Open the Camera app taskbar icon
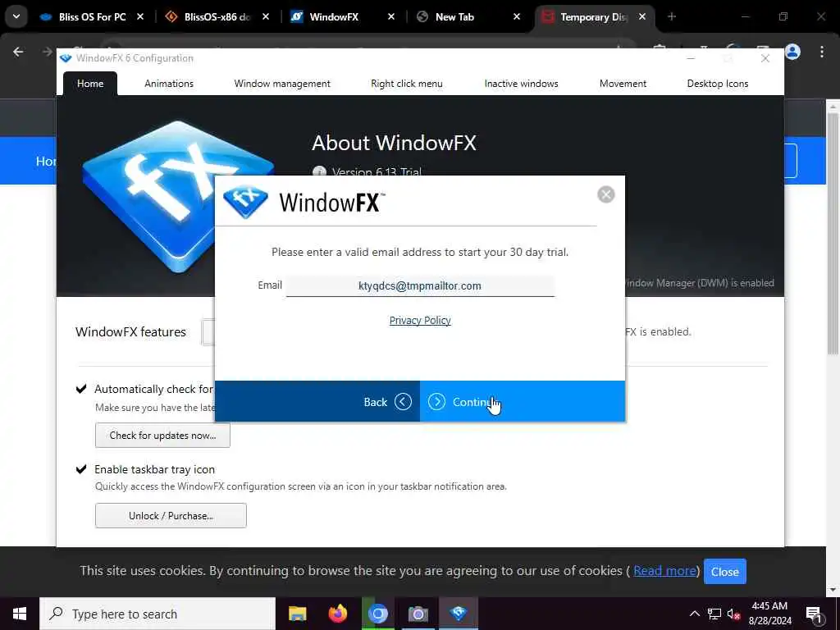840x630 pixels. tap(418, 614)
